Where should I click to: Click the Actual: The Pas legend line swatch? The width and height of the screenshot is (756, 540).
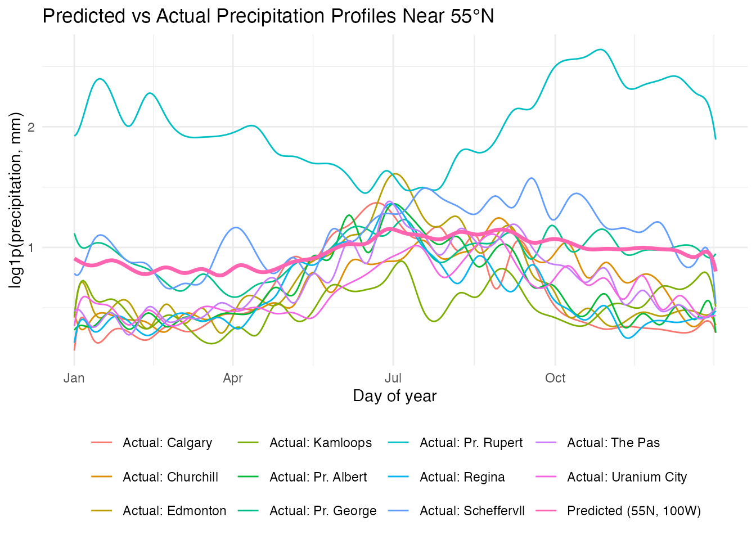[546, 443]
